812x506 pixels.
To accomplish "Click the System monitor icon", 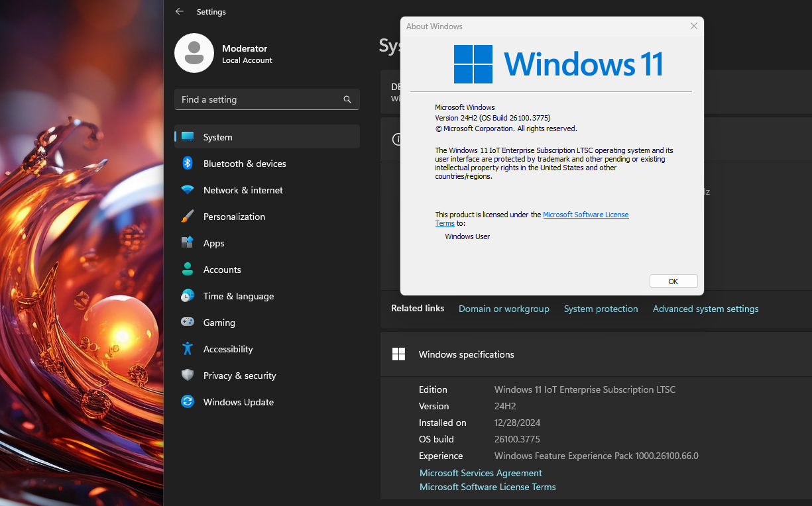I will tap(188, 137).
